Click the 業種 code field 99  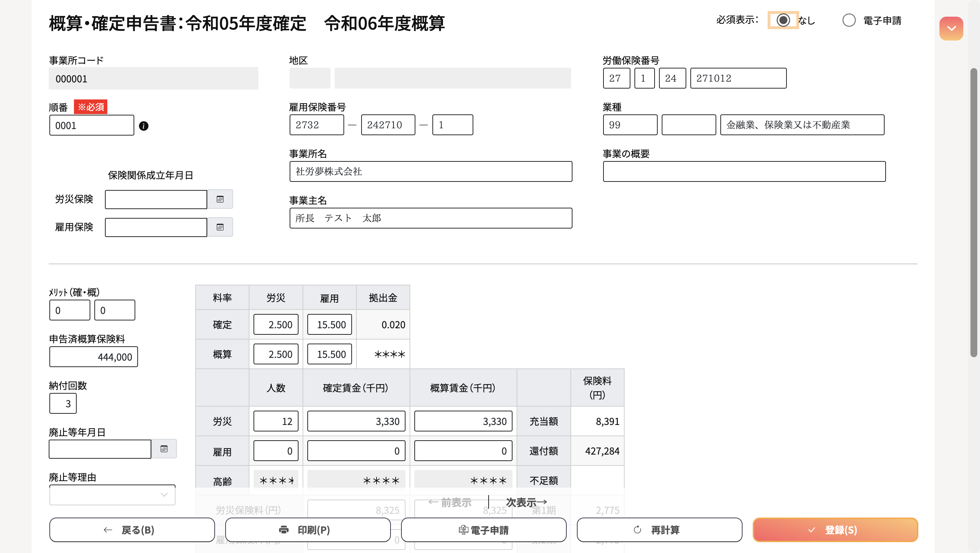(630, 125)
